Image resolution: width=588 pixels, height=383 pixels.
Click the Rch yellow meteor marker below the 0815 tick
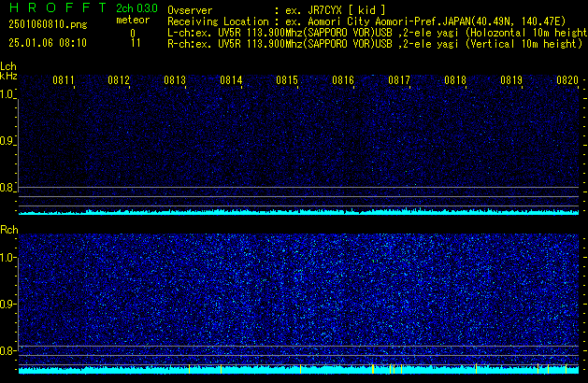coord(300,369)
